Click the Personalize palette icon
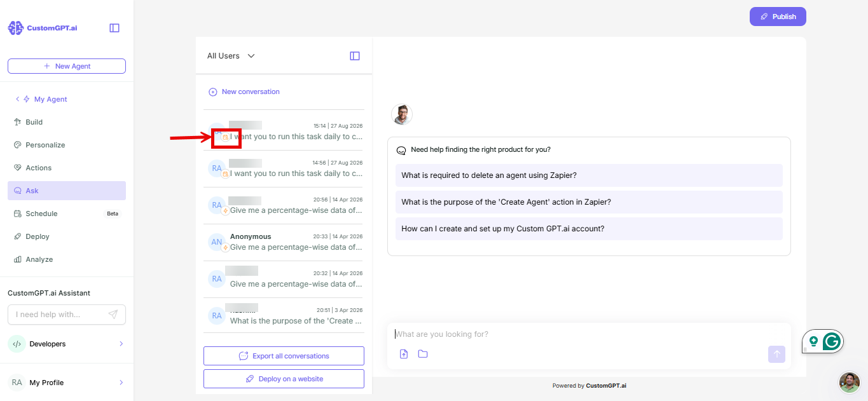This screenshot has width=868, height=401. (18, 145)
